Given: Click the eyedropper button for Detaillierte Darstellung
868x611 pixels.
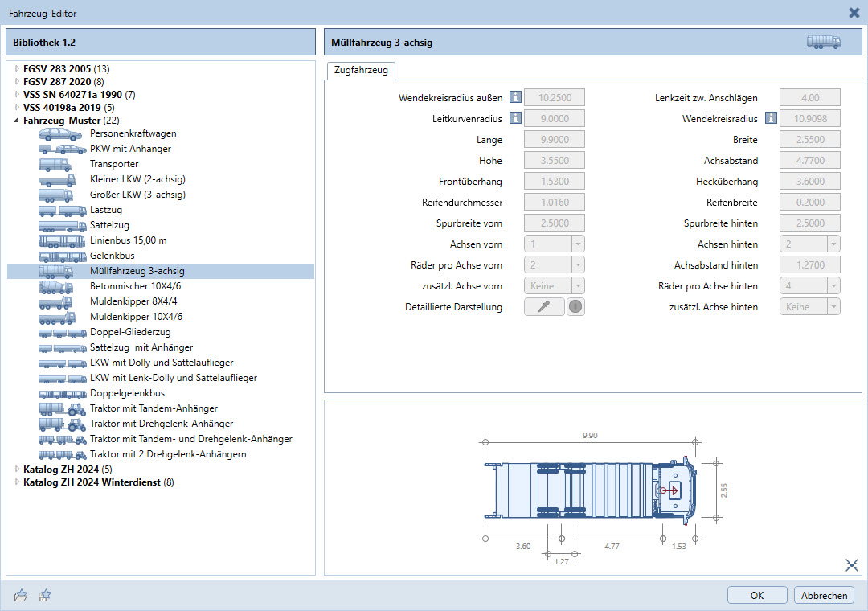Looking at the screenshot, I should [544, 307].
